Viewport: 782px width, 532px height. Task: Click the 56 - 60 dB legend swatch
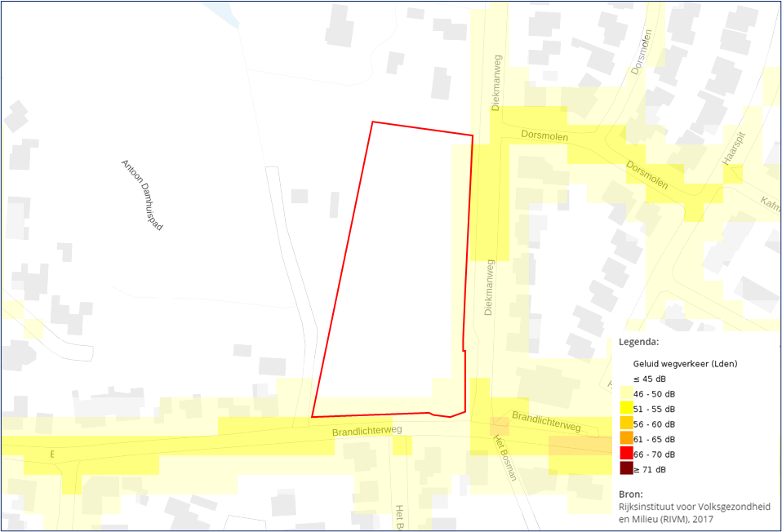pos(626,423)
